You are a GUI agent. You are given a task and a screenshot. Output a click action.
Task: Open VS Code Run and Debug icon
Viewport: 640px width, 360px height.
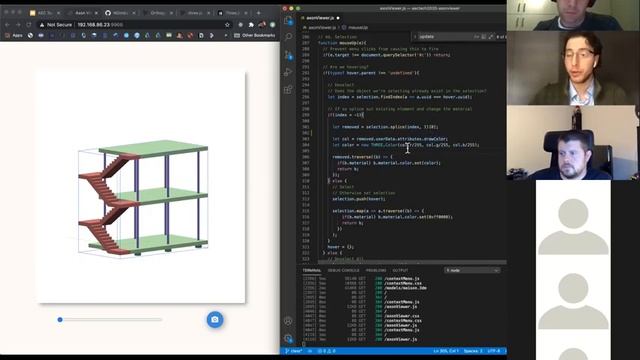(288, 72)
